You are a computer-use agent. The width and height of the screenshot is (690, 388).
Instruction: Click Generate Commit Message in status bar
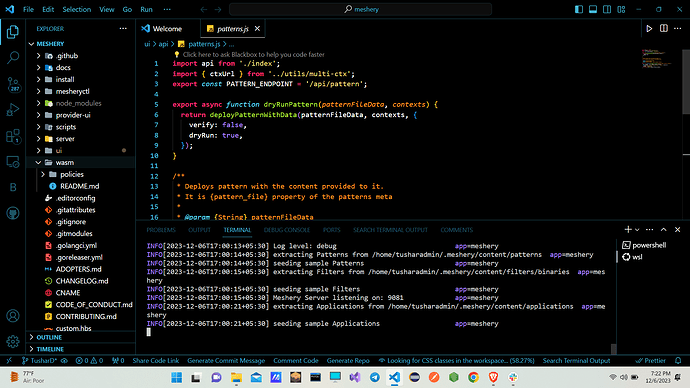point(226,360)
